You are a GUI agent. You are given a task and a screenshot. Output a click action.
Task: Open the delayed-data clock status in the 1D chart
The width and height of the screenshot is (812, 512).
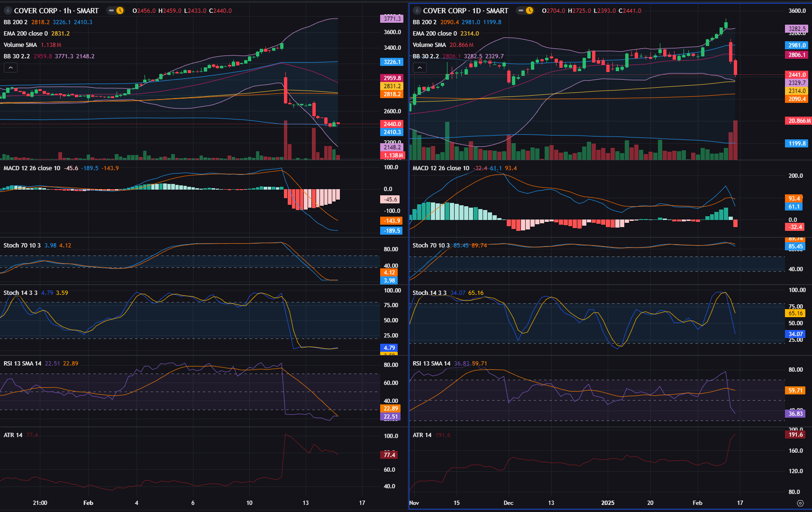tap(529, 10)
